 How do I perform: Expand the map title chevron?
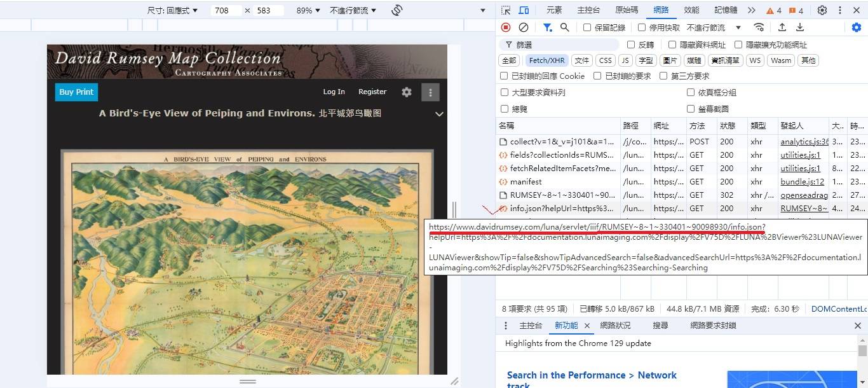[438, 114]
